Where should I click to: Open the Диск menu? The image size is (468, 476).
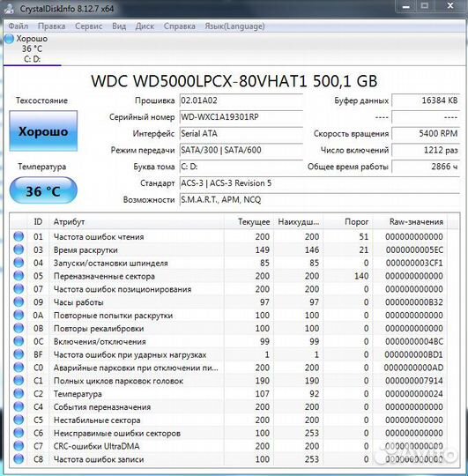click(145, 26)
